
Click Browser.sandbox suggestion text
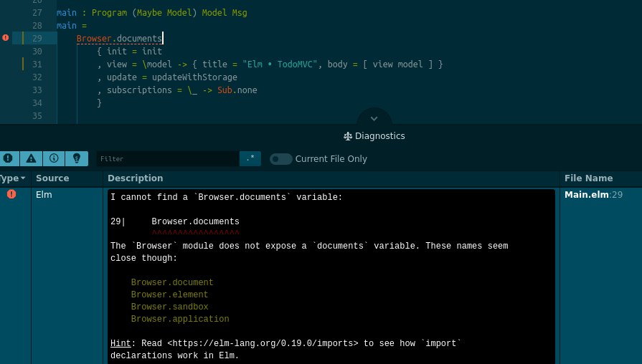click(169, 307)
